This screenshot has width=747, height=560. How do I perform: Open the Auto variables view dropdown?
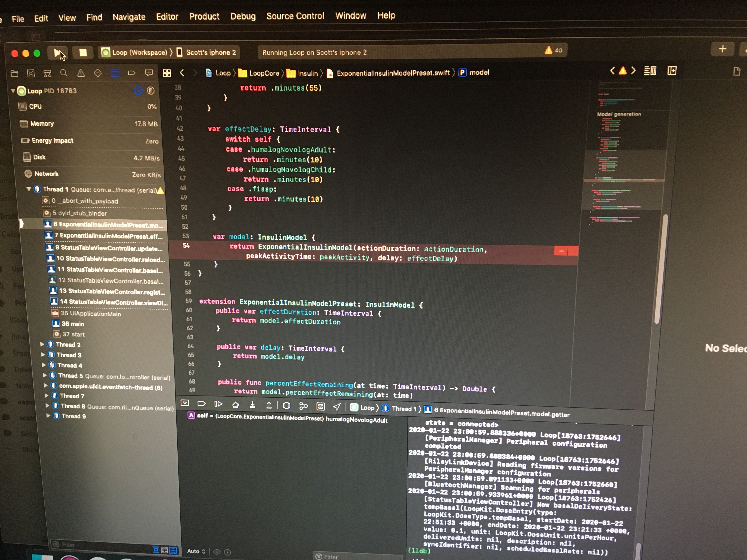(196, 551)
